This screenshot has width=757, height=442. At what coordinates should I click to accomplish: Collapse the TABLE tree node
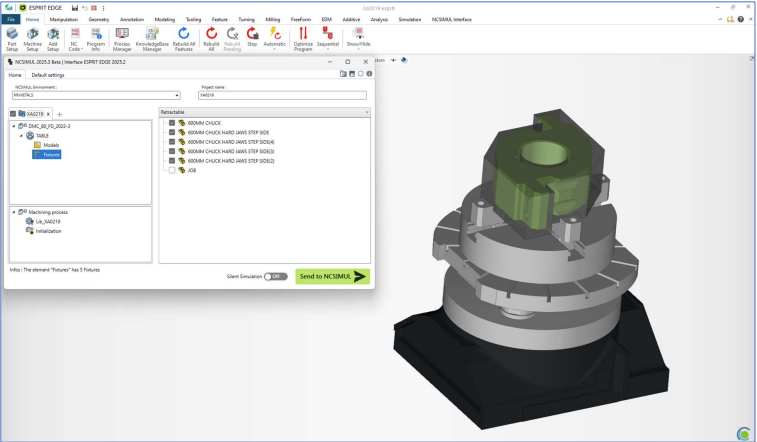[21, 136]
